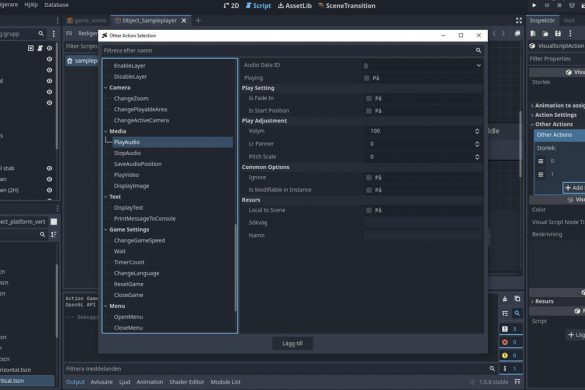Toggle the Ignore checkbox
Viewport: 585px width, 390px height.
[x=369, y=178]
